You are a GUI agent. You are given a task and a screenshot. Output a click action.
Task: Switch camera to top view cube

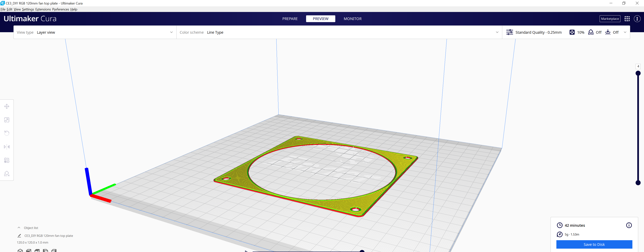[37, 250]
